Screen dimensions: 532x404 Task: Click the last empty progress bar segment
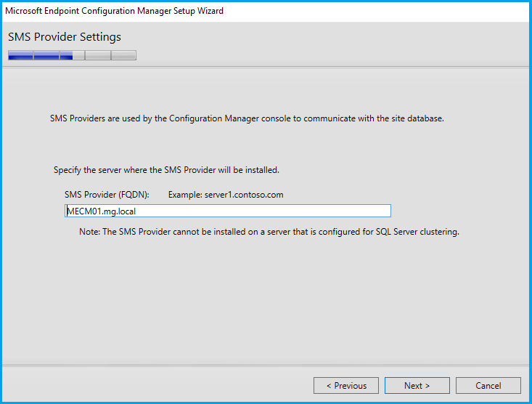click(123, 55)
